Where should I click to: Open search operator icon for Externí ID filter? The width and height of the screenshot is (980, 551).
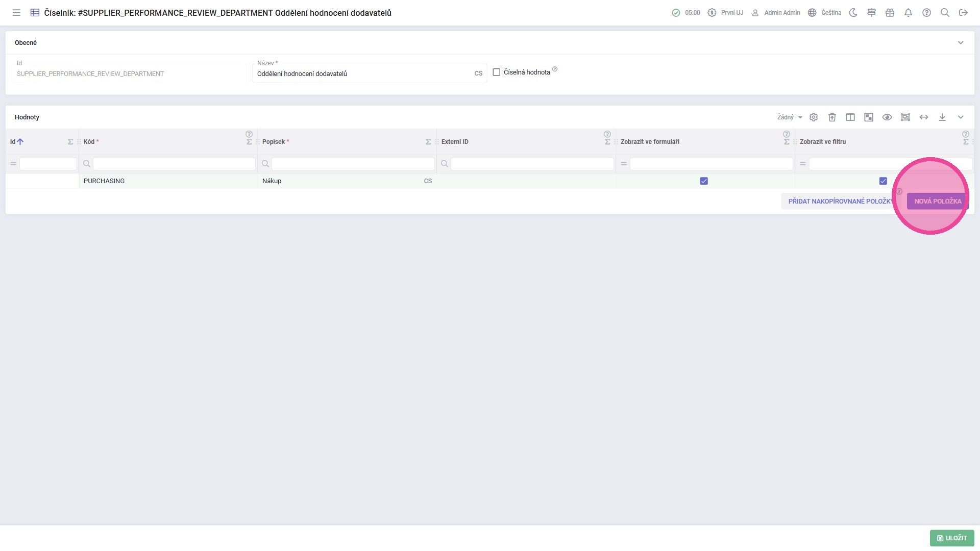(x=445, y=164)
